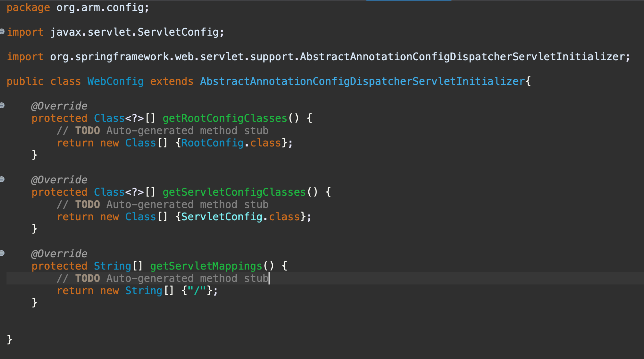This screenshot has height=359, width=644.
Task: Click the "/" string literal
Action: [x=197, y=291]
